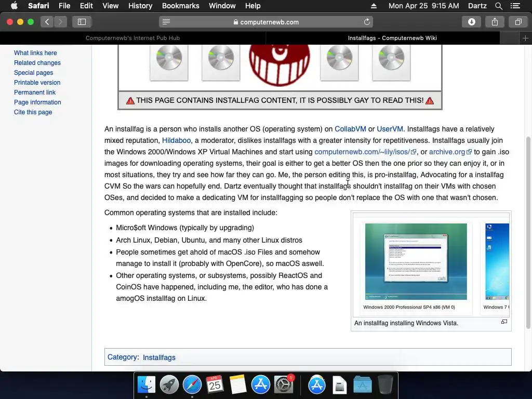Launch Launchpad rocket in Dock
Screen dimensions: 532x399
click(x=169, y=385)
